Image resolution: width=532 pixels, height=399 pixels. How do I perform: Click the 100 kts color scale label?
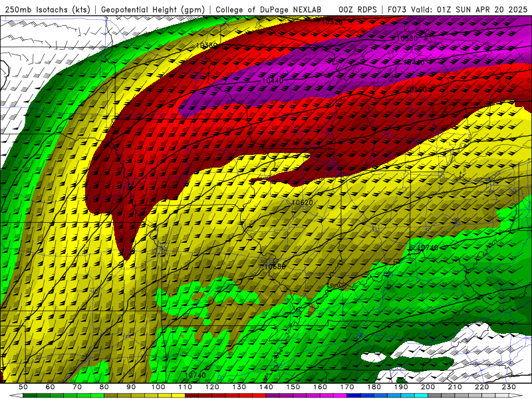(158, 387)
